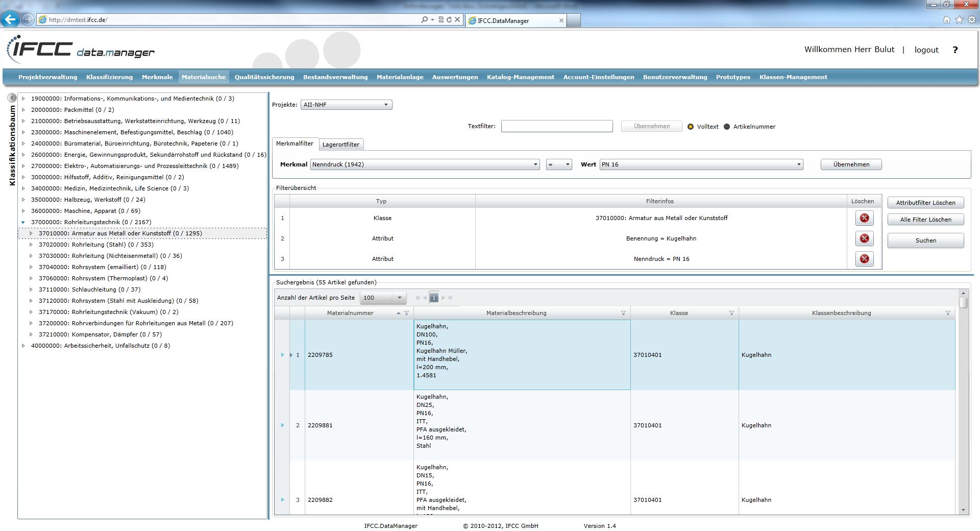Open the Projekte dropdown

(x=346, y=105)
